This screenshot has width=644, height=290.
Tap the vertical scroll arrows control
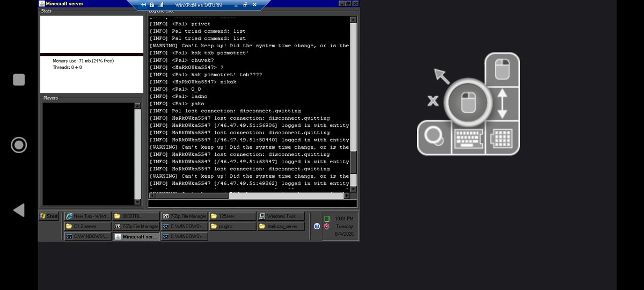pos(502,104)
